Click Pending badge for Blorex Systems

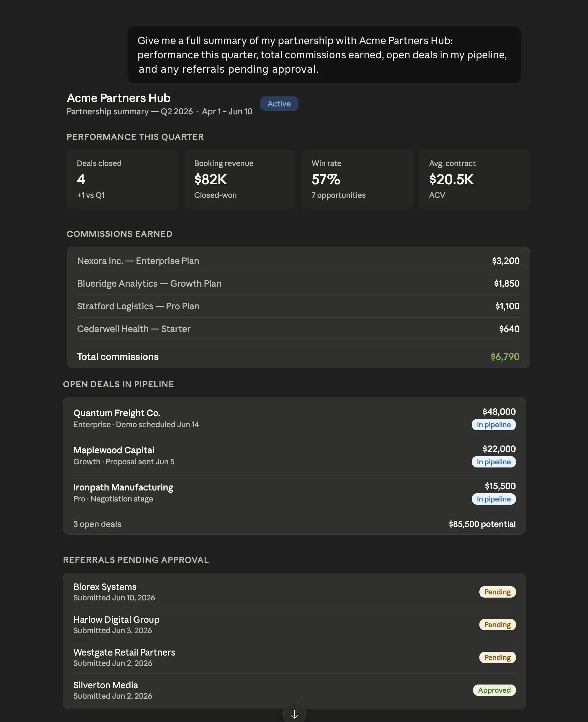[497, 592]
